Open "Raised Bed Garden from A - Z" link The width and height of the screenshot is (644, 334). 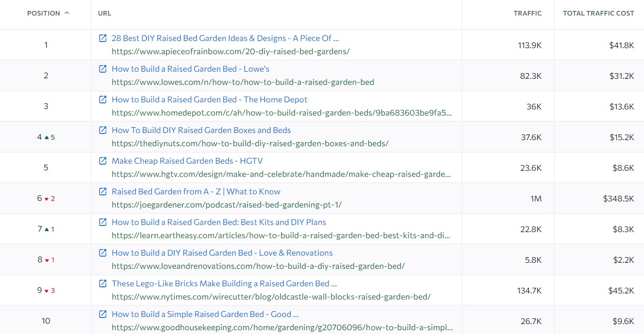click(x=196, y=192)
